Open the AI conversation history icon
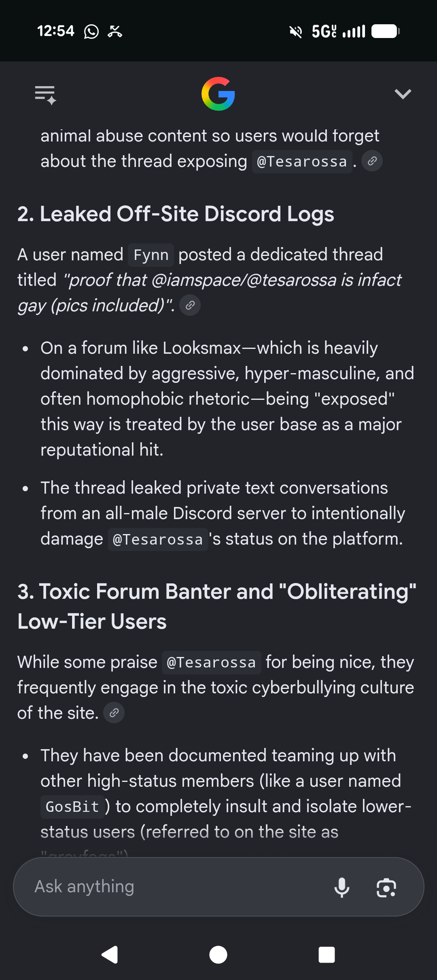This screenshot has height=980, width=437. (45, 95)
